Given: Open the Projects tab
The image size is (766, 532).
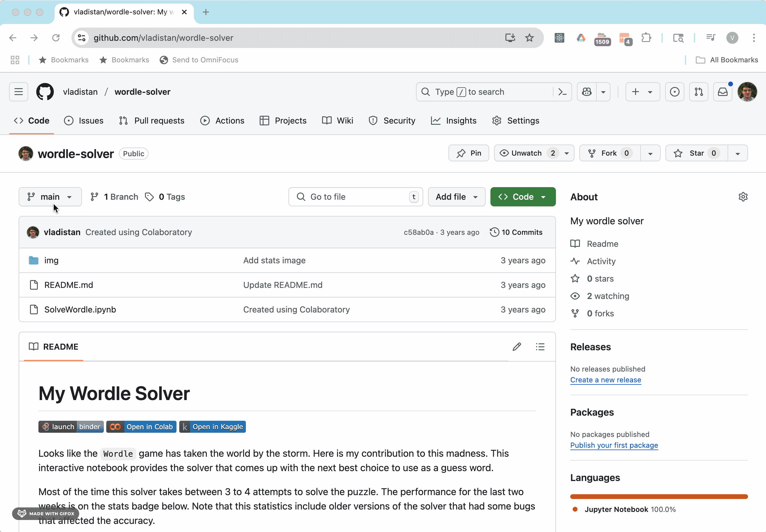Looking at the screenshot, I should [283, 121].
